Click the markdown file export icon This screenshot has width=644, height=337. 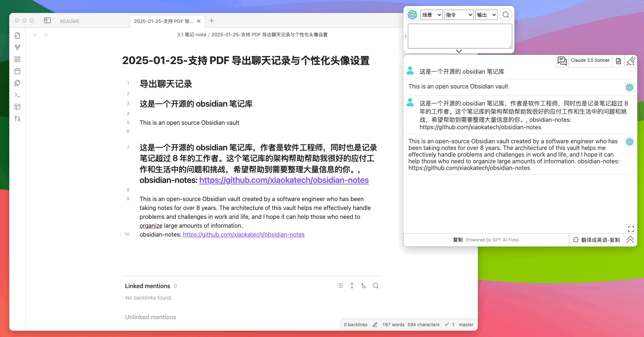[618, 61]
